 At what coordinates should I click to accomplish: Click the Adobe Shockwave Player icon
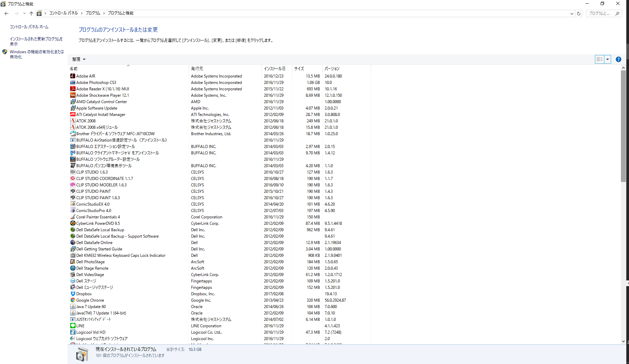(x=73, y=95)
